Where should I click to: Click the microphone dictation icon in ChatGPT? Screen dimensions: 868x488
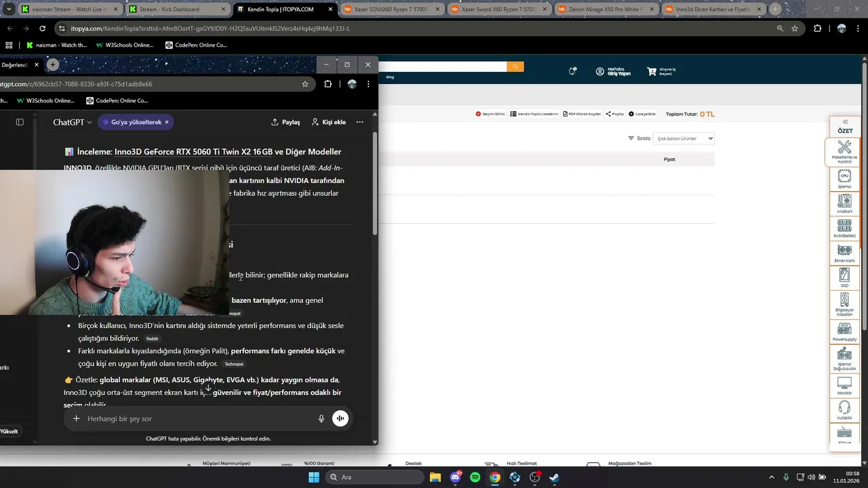[321, 419]
